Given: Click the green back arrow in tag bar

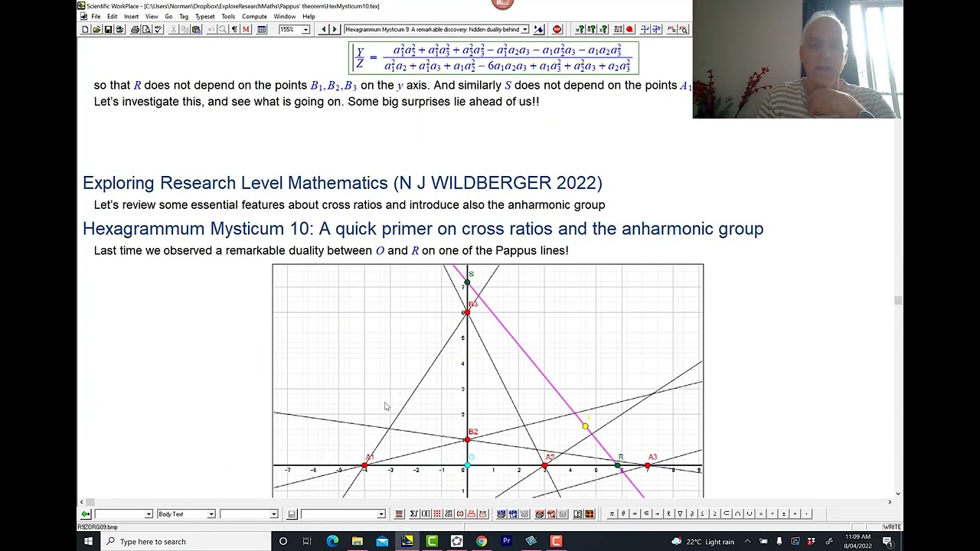Looking at the screenshot, I should tap(86, 514).
